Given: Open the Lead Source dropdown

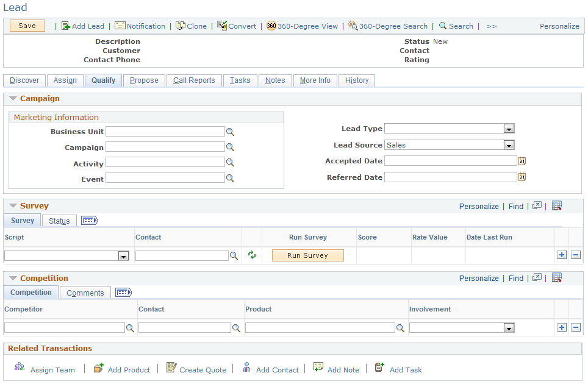Looking at the screenshot, I should point(509,145).
